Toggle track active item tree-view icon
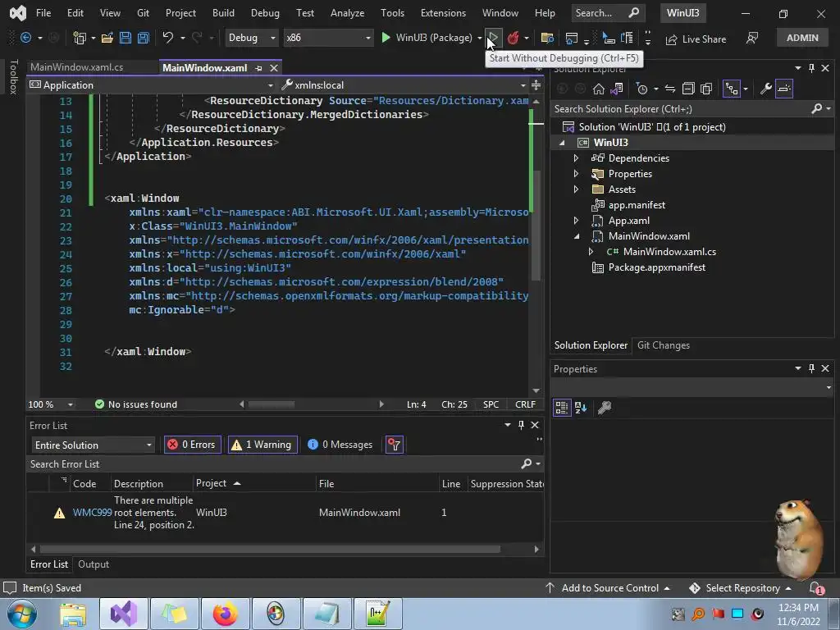This screenshot has height=630, width=840. coord(731,89)
